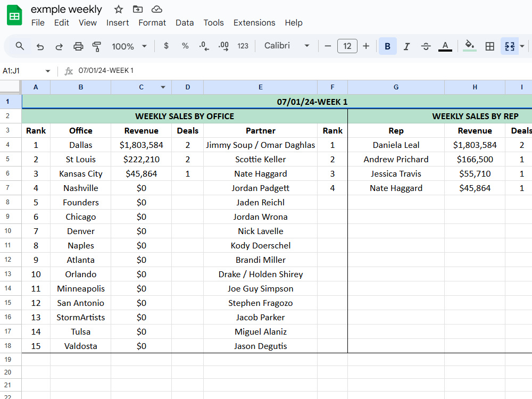Screen dimensions: 532x399
Task: Select the Jessica Travis rep cell
Action: pos(396,174)
